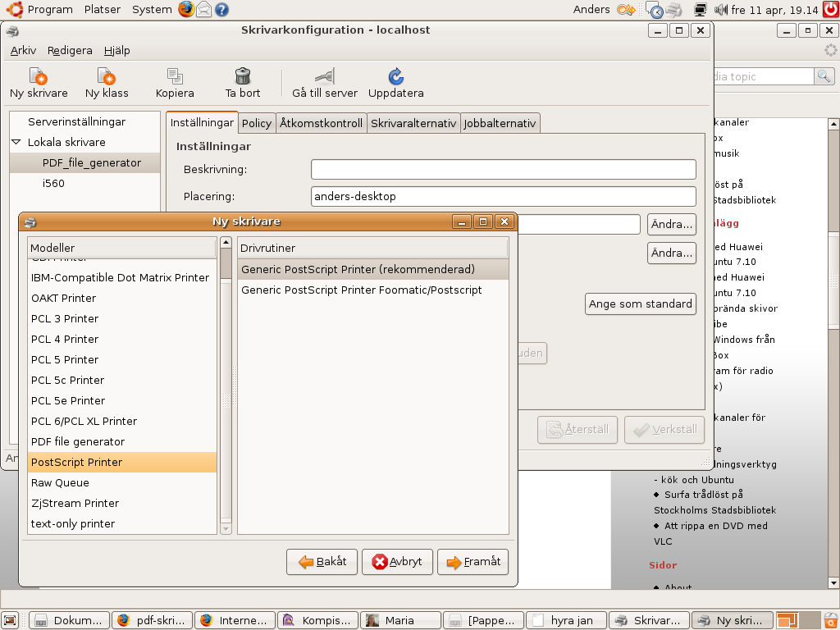Click the Modeller list scrollbar up arrow
The width and height of the screenshot is (840, 630).
click(x=226, y=242)
